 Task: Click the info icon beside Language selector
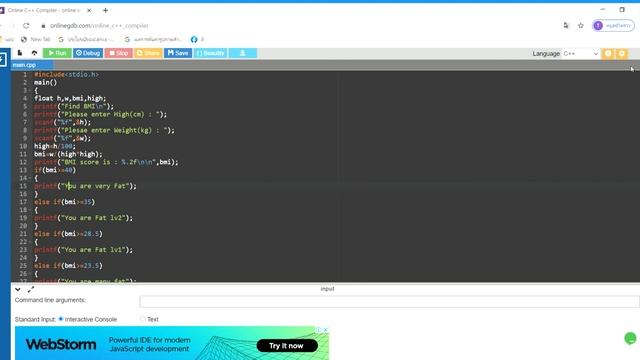coord(608,53)
